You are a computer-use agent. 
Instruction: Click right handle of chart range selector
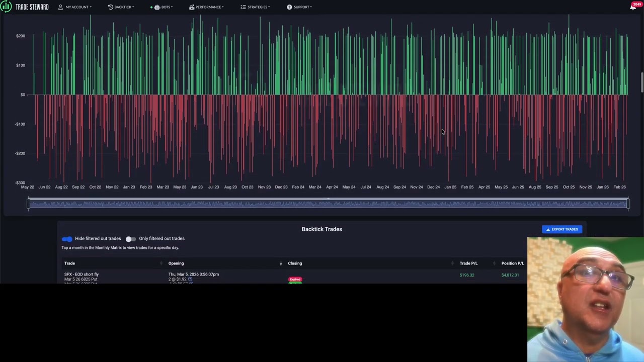coord(628,204)
